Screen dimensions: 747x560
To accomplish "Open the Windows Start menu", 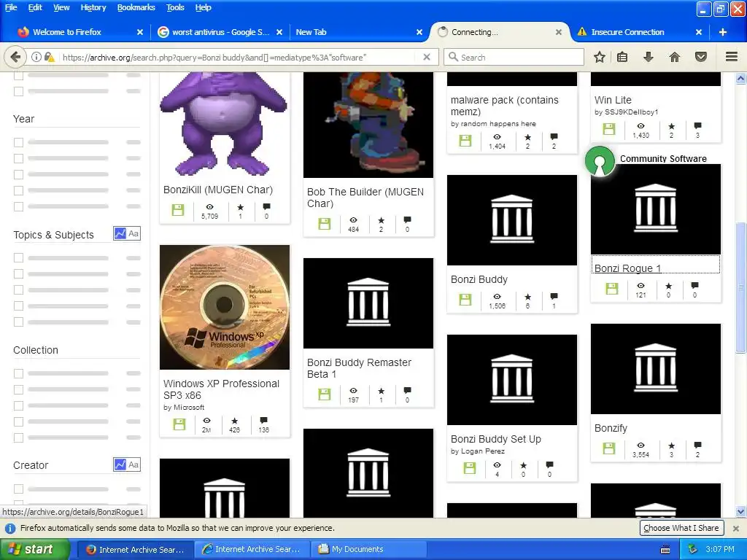I will click(34, 549).
